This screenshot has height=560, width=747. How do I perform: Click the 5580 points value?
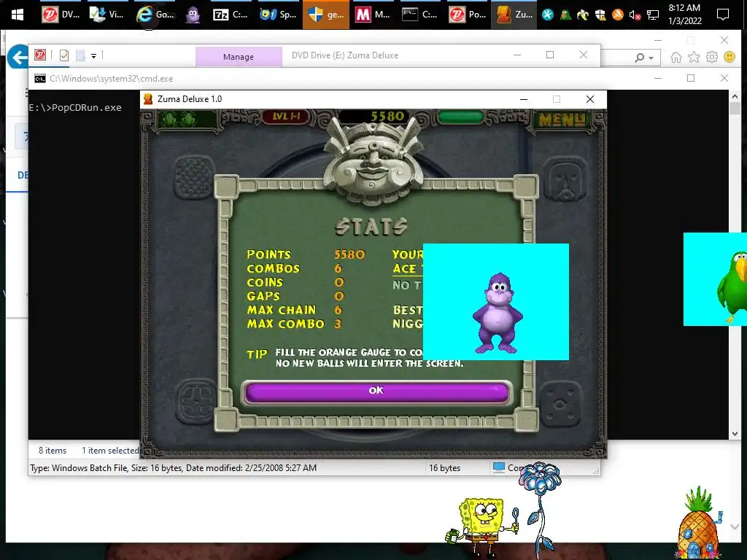pyautogui.click(x=349, y=254)
